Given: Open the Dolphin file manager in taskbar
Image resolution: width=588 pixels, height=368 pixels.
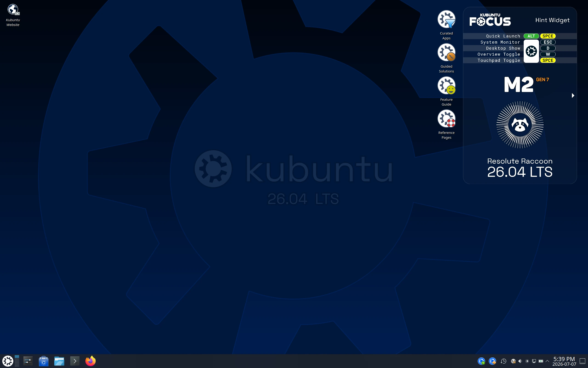Looking at the screenshot, I should point(59,361).
